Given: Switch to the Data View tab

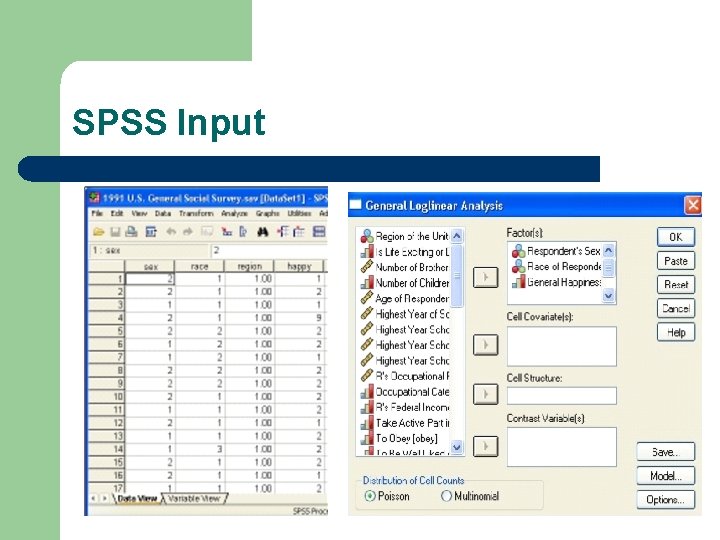Looking at the screenshot, I should coord(137,499).
